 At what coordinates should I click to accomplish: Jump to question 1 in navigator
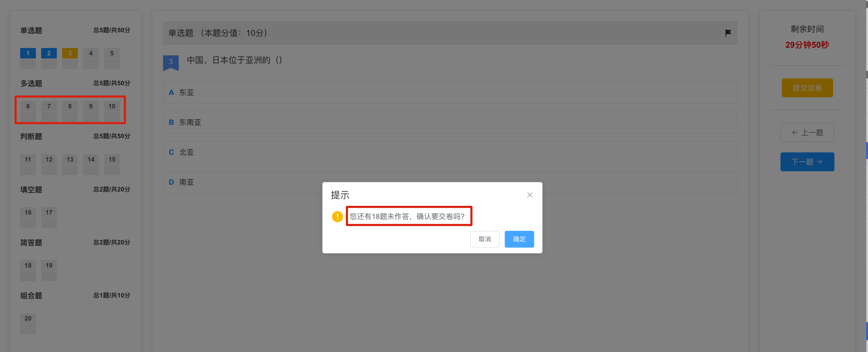(x=28, y=58)
